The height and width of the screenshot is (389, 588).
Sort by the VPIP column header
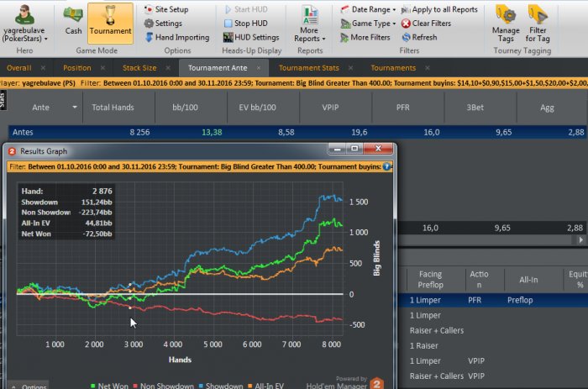[336, 108]
